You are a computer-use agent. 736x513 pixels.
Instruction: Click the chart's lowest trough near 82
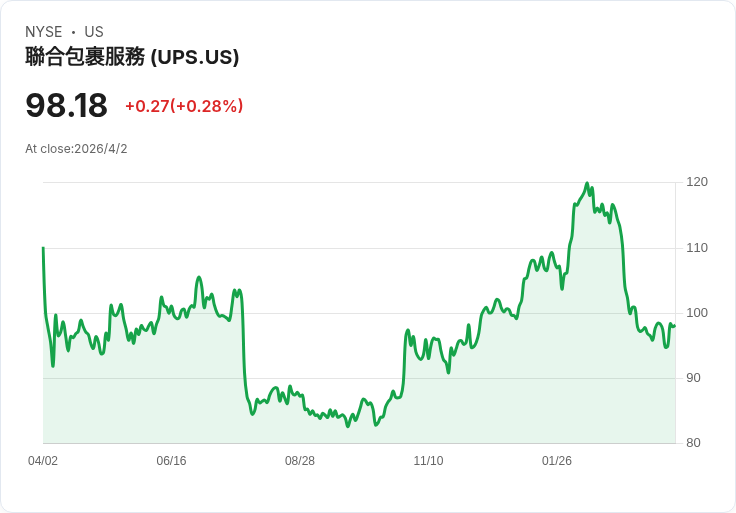(348, 426)
